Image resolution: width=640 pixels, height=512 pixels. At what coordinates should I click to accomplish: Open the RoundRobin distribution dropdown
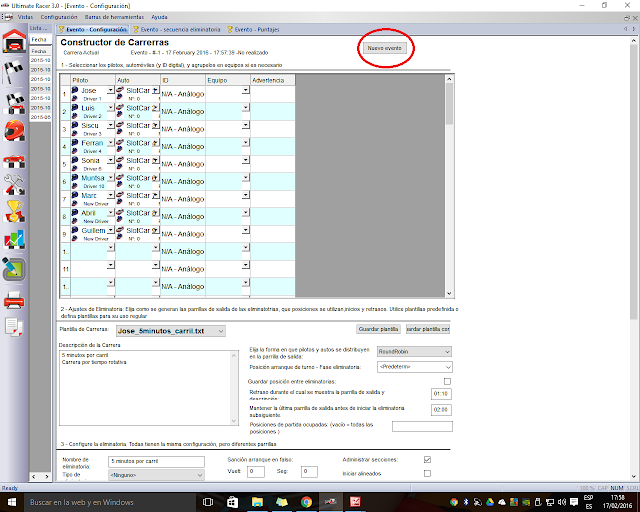(x=414, y=352)
